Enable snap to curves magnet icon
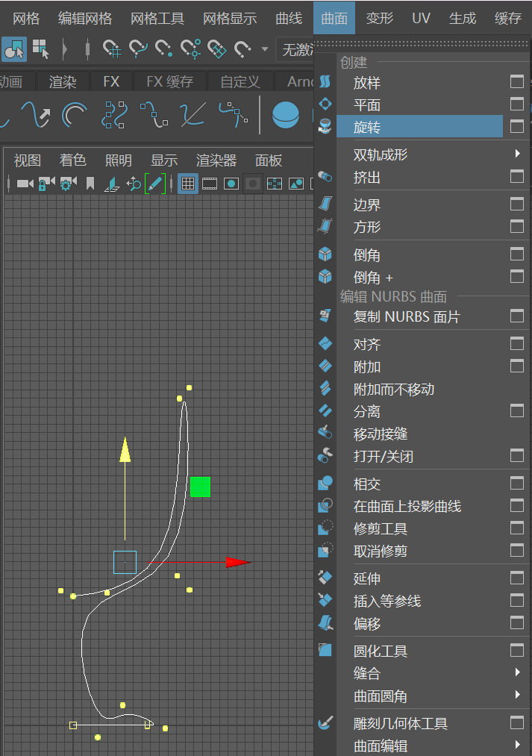 tap(138, 50)
